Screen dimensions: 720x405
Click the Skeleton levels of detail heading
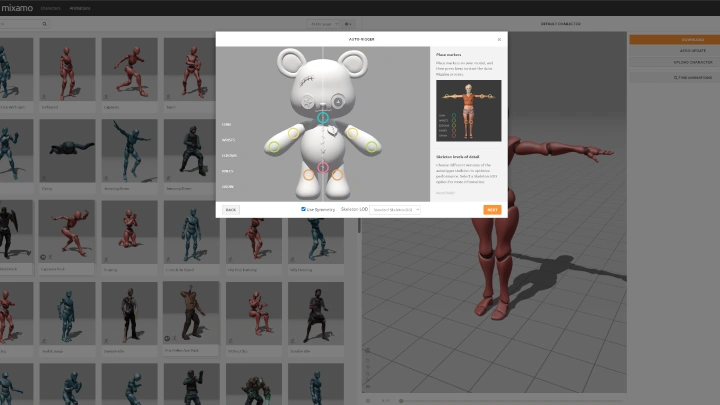coord(457,157)
